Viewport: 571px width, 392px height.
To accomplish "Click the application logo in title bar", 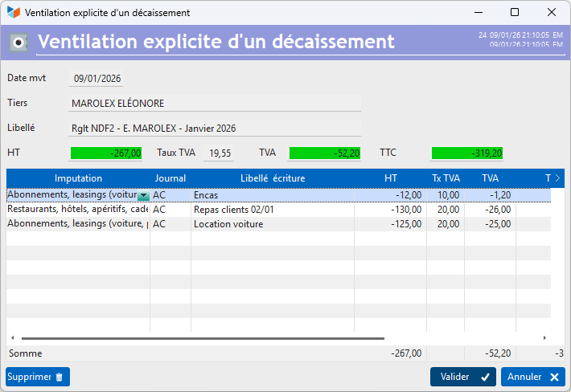I will click(13, 13).
